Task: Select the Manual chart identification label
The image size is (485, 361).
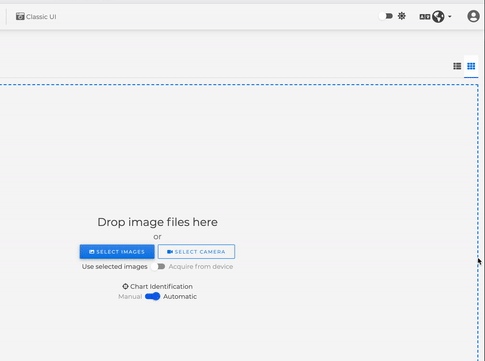Action: tap(130, 297)
